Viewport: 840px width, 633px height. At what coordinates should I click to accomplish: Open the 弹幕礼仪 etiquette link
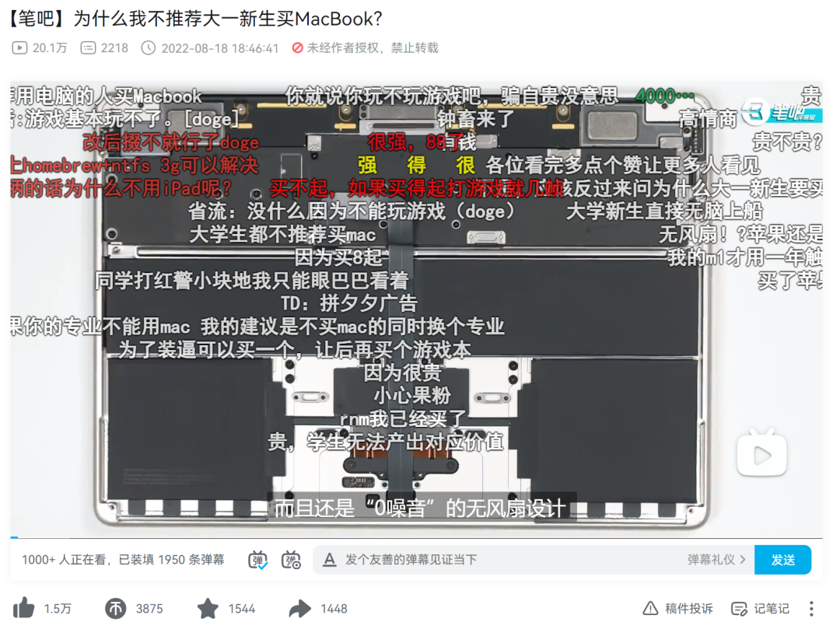pyautogui.click(x=716, y=560)
